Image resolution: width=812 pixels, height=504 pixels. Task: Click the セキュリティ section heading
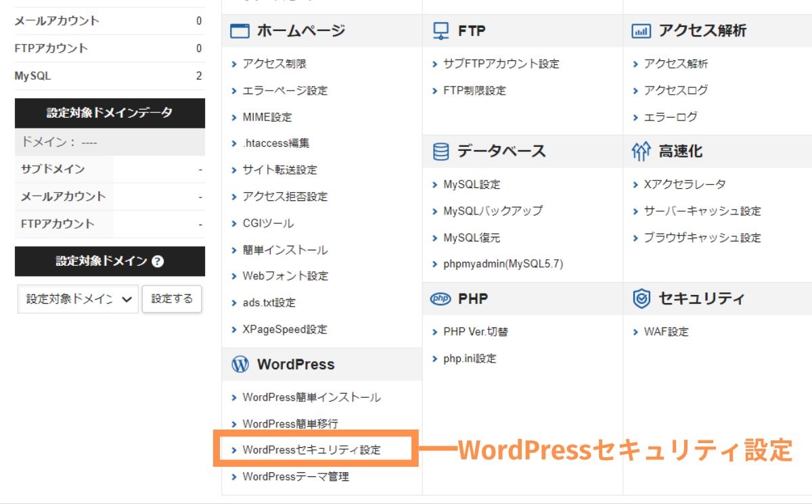point(702,298)
